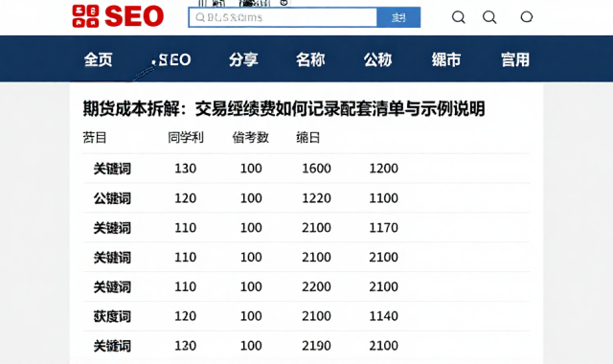Click the 100 cell in the 公键词 row
The image size is (613, 364).
point(251,198)
